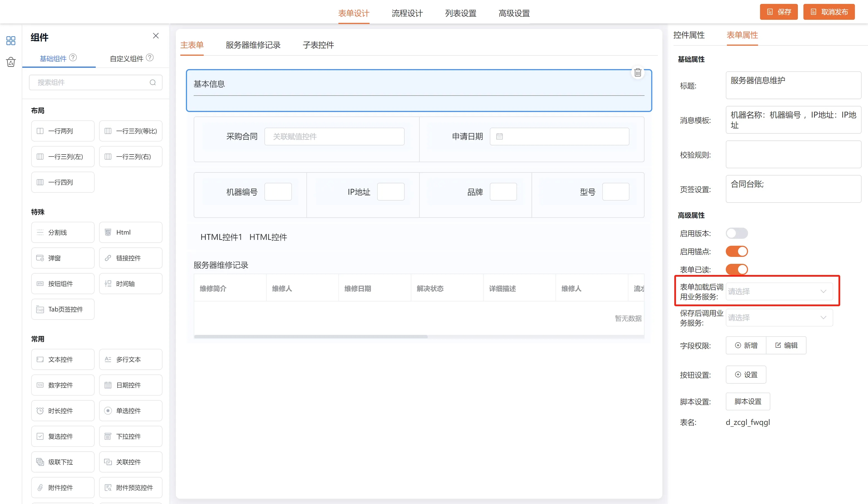Open 表单加载后调用业务服务 dropdown
This screenshot has width=868, height=504.
point(779,291)
